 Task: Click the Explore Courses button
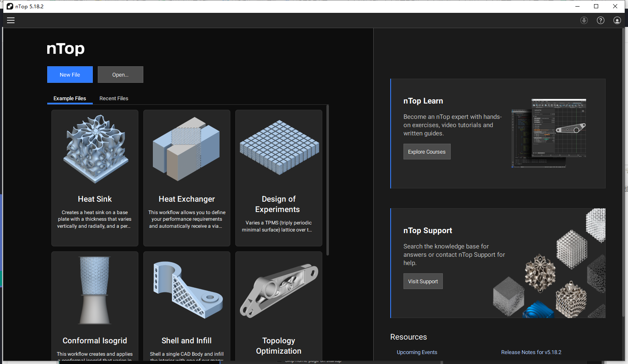point(427,152)
